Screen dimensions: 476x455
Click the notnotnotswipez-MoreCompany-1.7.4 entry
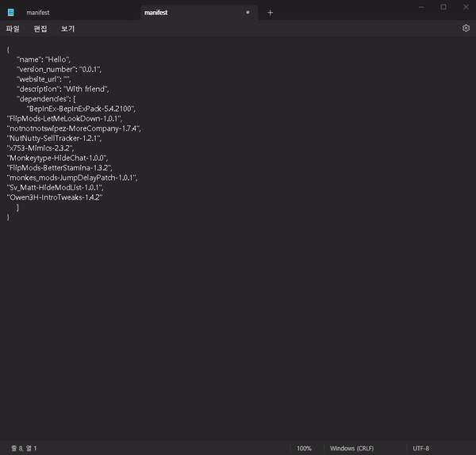point(74,128)
